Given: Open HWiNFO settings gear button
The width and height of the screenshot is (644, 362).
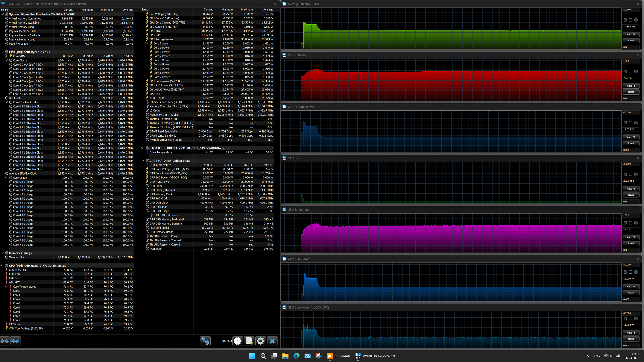Looking at the screenshot, I should pos(260,341).
